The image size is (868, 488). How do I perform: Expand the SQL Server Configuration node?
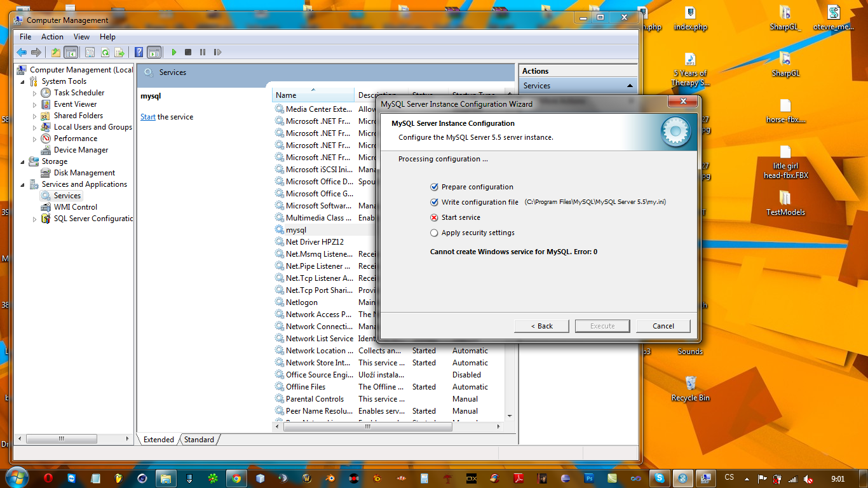click(x=35, y=219)
